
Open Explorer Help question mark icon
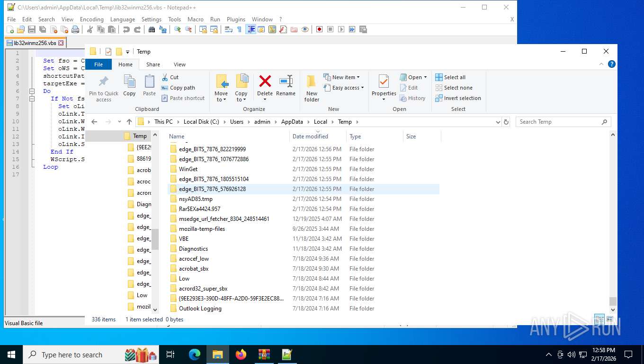(612, 64)
